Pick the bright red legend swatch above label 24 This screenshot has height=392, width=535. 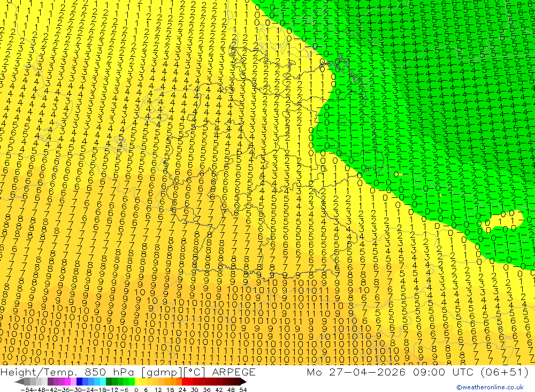(185, 382)
